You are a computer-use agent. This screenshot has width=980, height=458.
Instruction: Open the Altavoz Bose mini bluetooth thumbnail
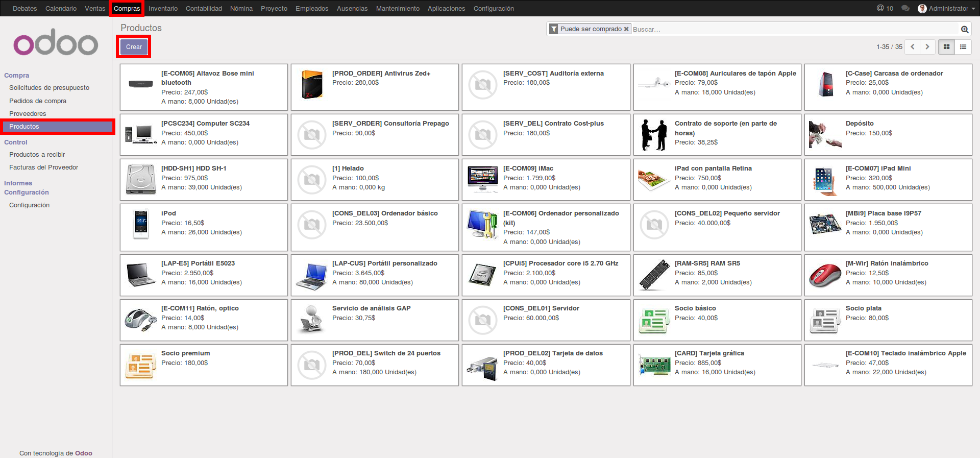point(141,84)
